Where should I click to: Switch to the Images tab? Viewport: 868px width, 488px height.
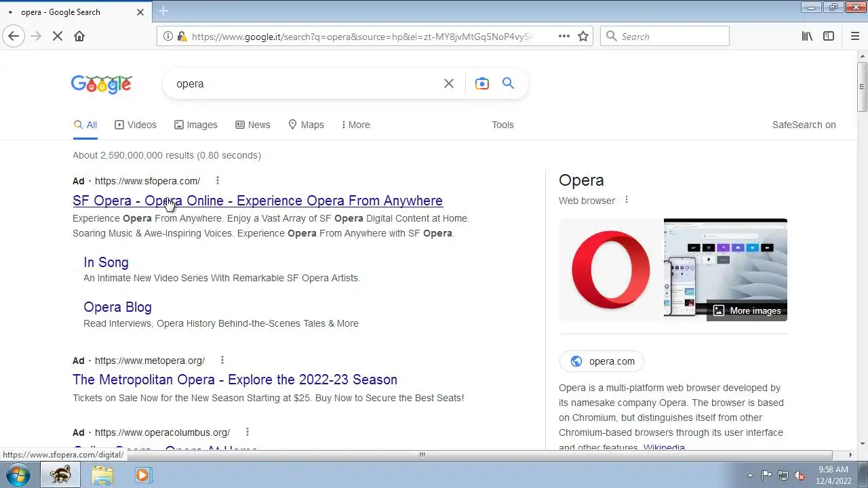196,125
